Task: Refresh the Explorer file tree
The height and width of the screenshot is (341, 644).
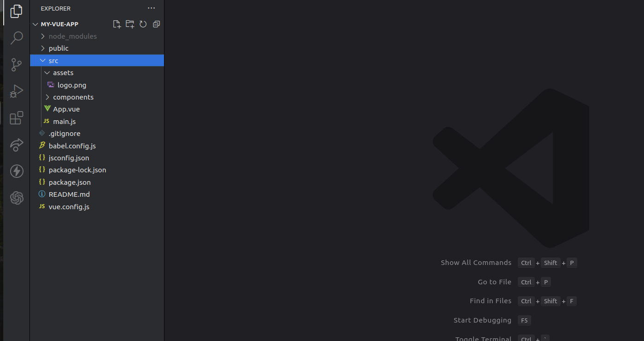Action: (x=143, y=24)
